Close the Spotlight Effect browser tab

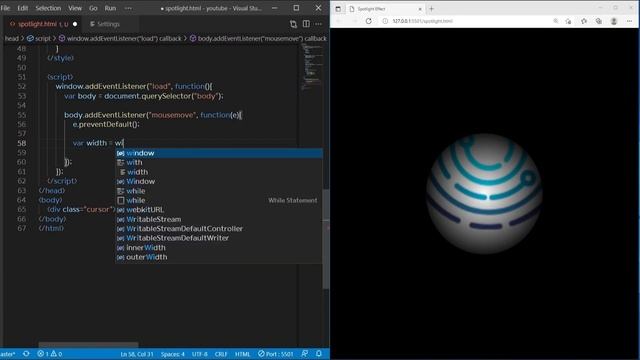pos(420,9)
